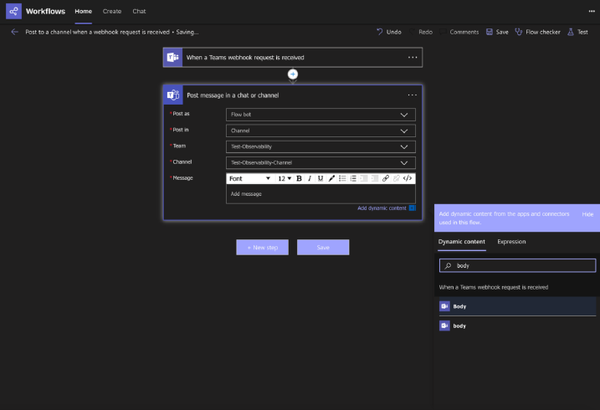Open Post message action's more options menu
Screen dimensions: 600x410
412,95
